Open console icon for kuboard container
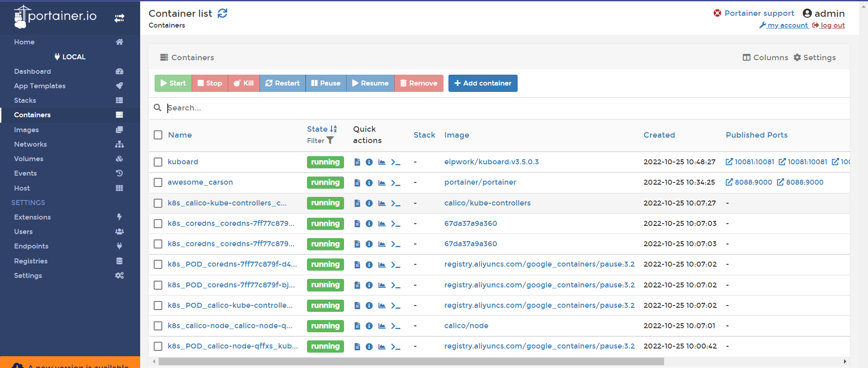Screen dimensions: 868x368 click(x=396, y=162)
